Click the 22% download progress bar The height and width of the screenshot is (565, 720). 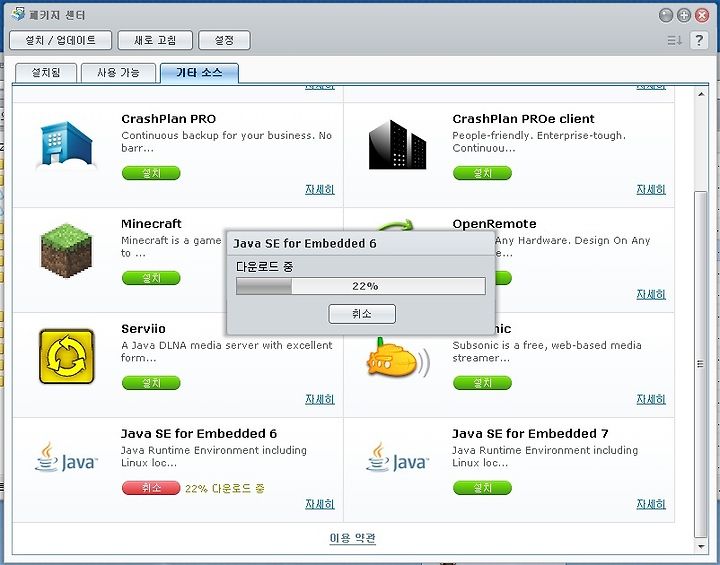360,286
